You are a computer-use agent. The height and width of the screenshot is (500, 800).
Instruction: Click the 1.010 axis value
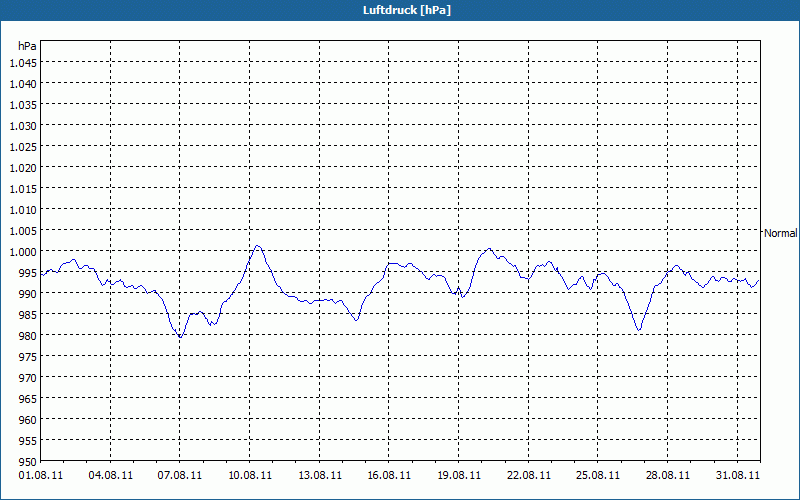pyautogui.click(x=23, y=210)
